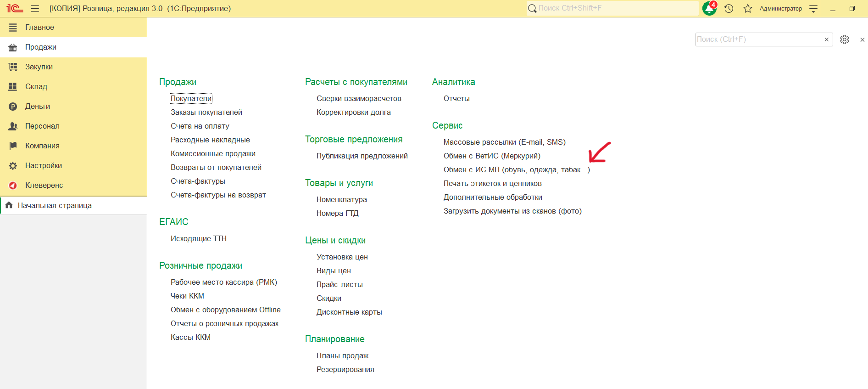The width and height of the screenshot is (868, 389).
Task: Switch to the Персонал section
Action: (x=73, y=126)
